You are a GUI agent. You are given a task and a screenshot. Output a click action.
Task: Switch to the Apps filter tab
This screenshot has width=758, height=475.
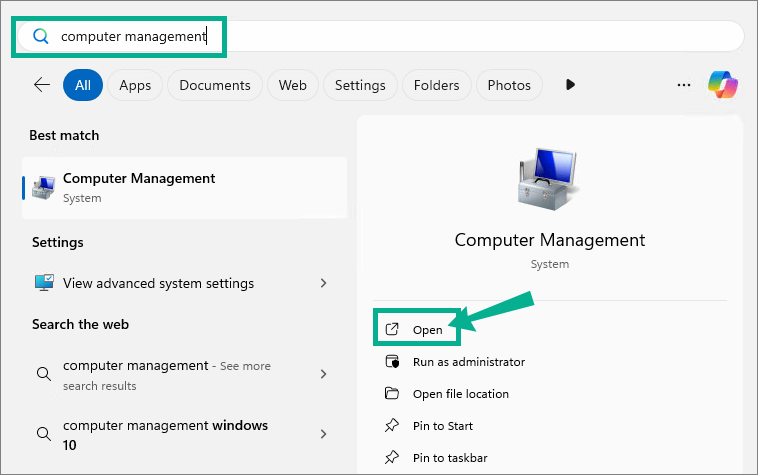(x=135, y=85)
